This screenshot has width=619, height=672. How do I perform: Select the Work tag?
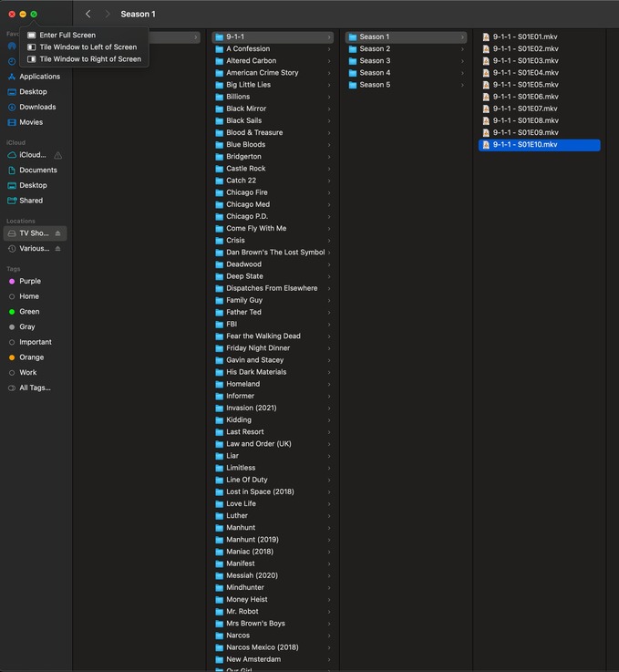pos(35,372)
